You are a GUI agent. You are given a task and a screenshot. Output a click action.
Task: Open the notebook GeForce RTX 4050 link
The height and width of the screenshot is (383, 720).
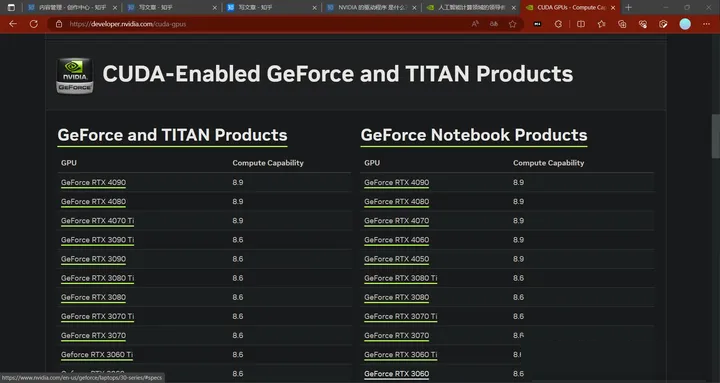coord(397,259)
